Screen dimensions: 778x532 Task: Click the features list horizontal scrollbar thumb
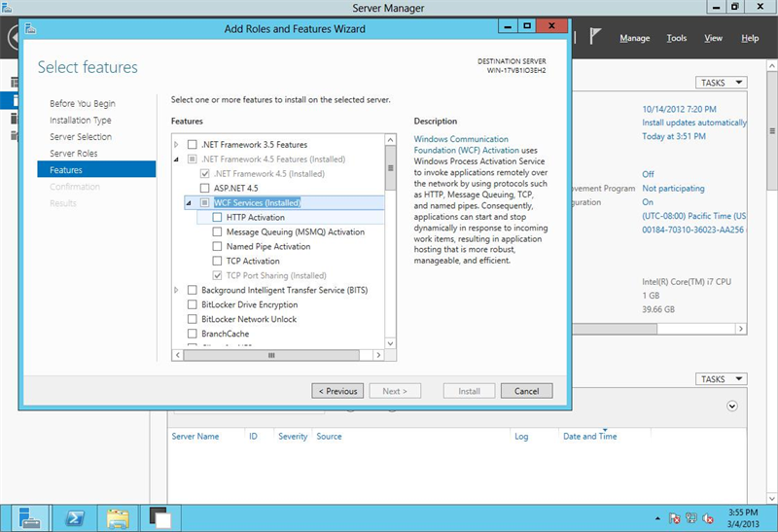tap(271, 355)
